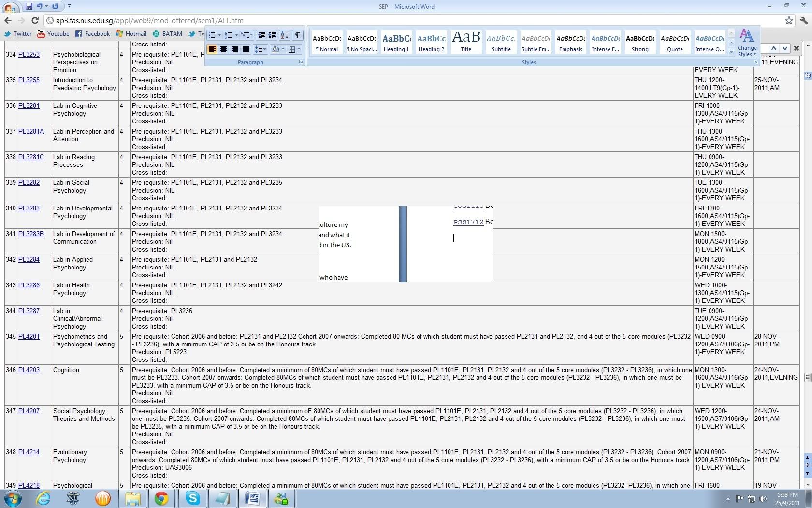Viewport: 812px width, 508px height.
Task: Click the bullets list icon
Action: (x=212, y=35)
